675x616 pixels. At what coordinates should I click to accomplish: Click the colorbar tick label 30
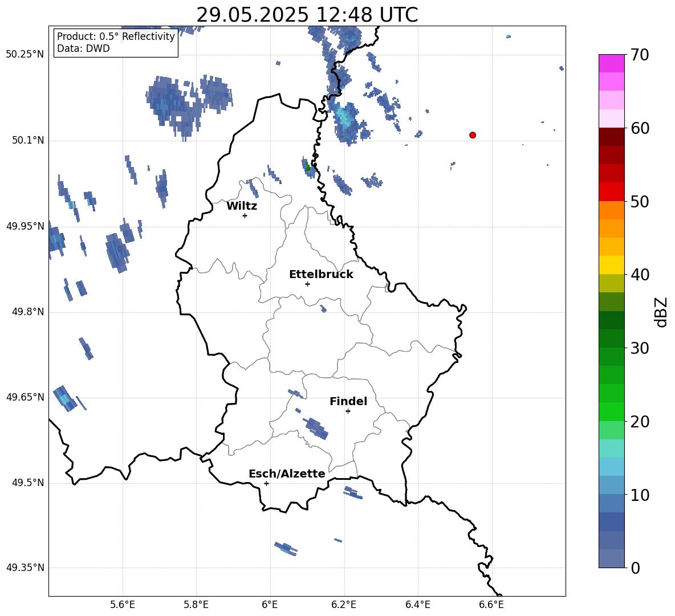click(639, 348)
